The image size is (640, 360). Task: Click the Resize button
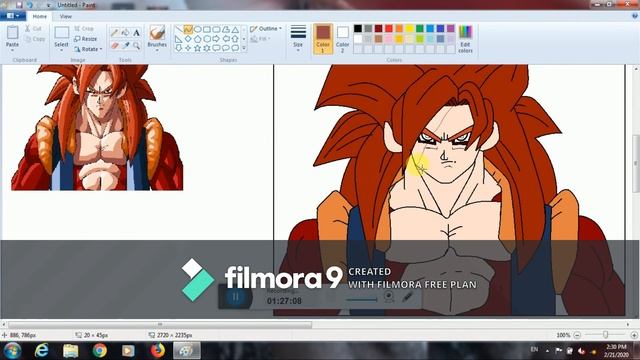86,39
